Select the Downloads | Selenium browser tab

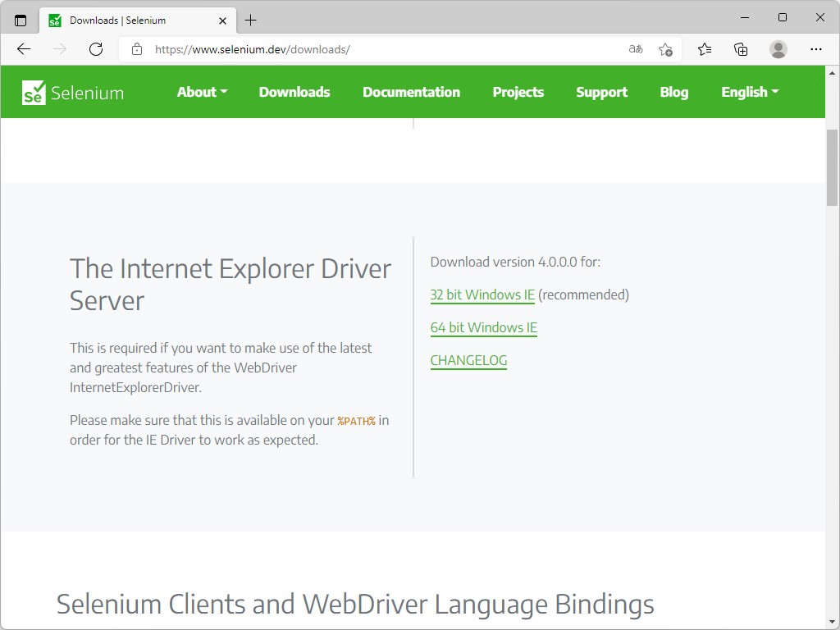click(131, 20)
